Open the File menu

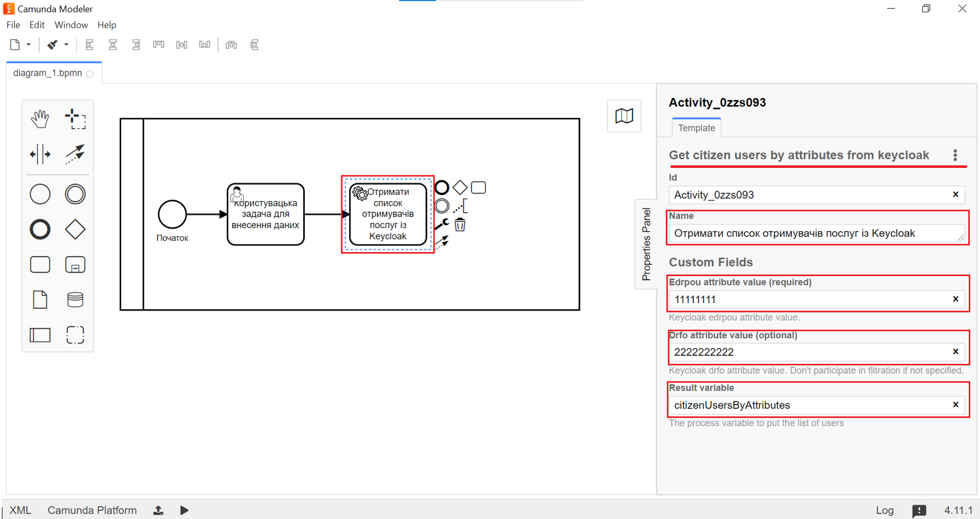point(13,25)
